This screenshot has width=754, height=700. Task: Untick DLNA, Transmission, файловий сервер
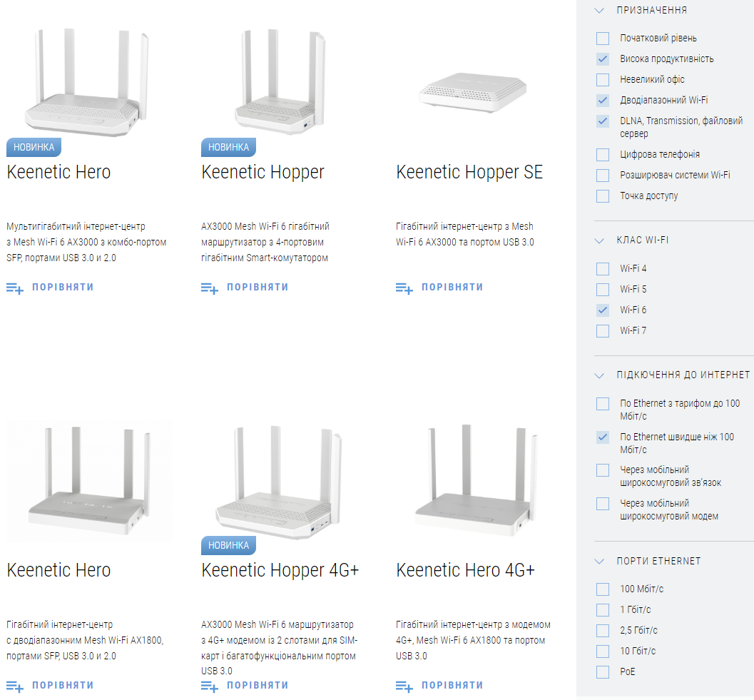point(603,121)
